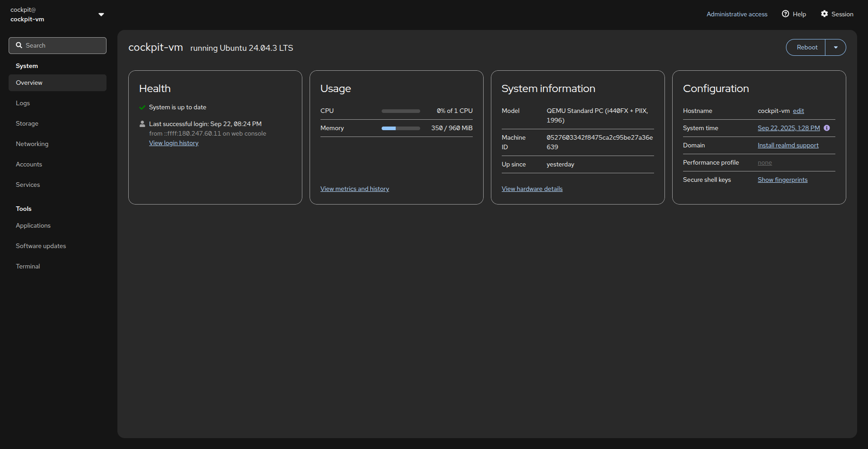Edit the hostname via edit link
This screenshot has height=449, width=868.
(798, 111)
